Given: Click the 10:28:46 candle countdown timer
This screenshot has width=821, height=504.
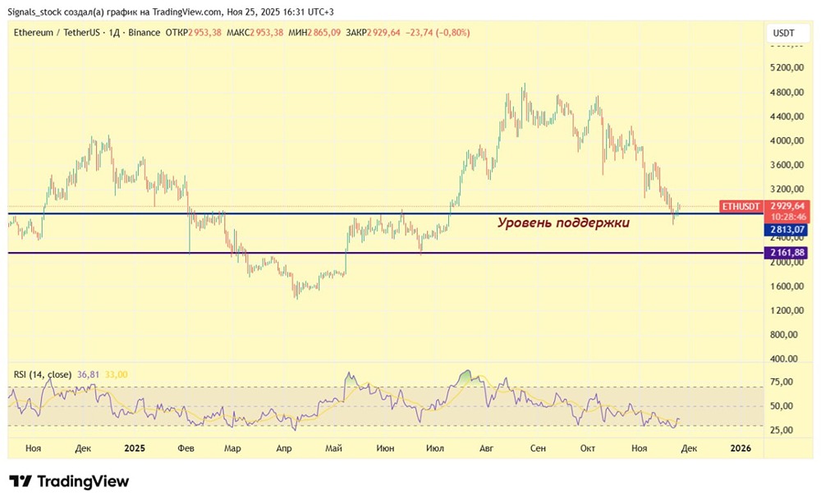Looking at the screenshot, I should 787,217.
